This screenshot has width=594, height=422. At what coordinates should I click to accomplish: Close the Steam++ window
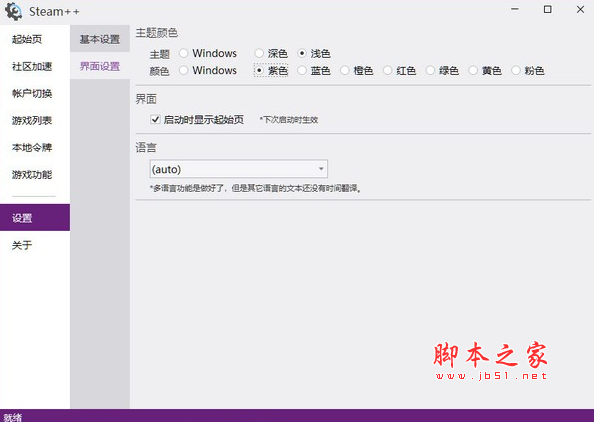[x=580, y=9]
